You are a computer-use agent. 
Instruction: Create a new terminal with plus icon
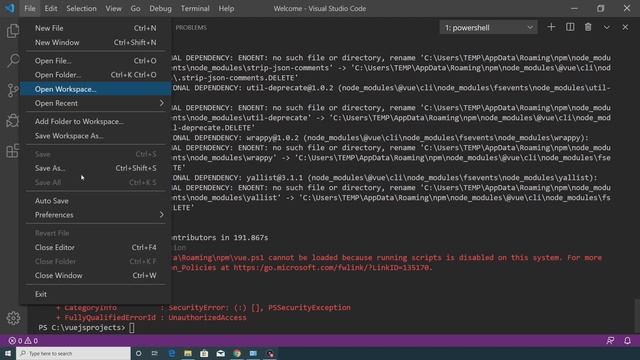[x=551, y=27]
